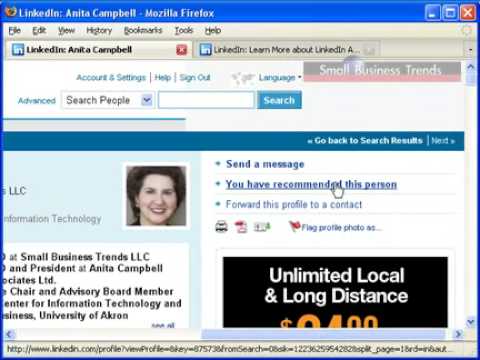Open the History menu
480x360 pixels.
[x=99, y=31]
